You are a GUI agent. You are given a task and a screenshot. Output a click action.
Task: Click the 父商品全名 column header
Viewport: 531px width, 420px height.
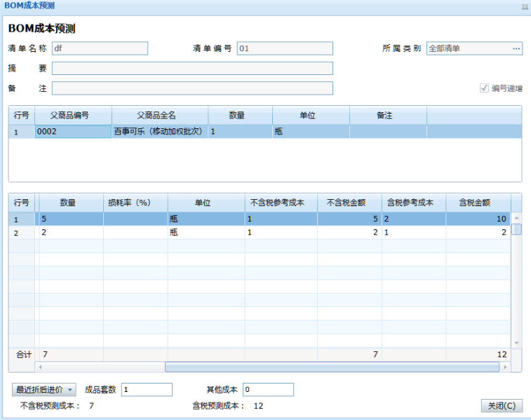160,115
